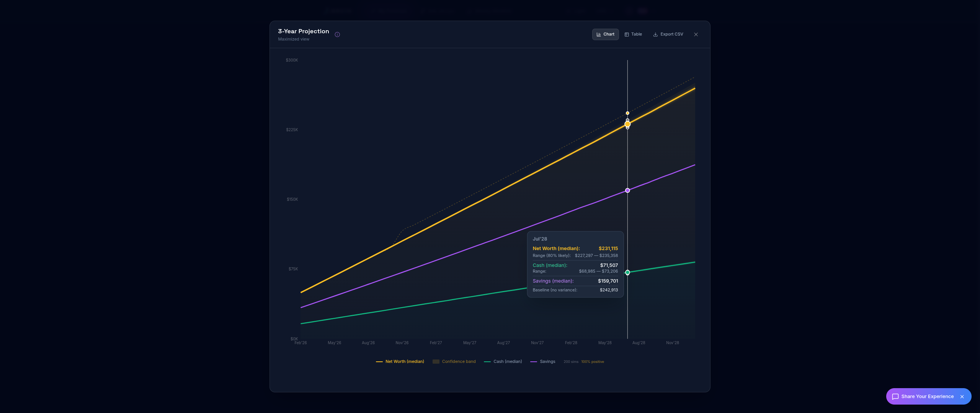Toggle the Net Worth (median) legend series
The image size is (980, 413).
(404, 361)
